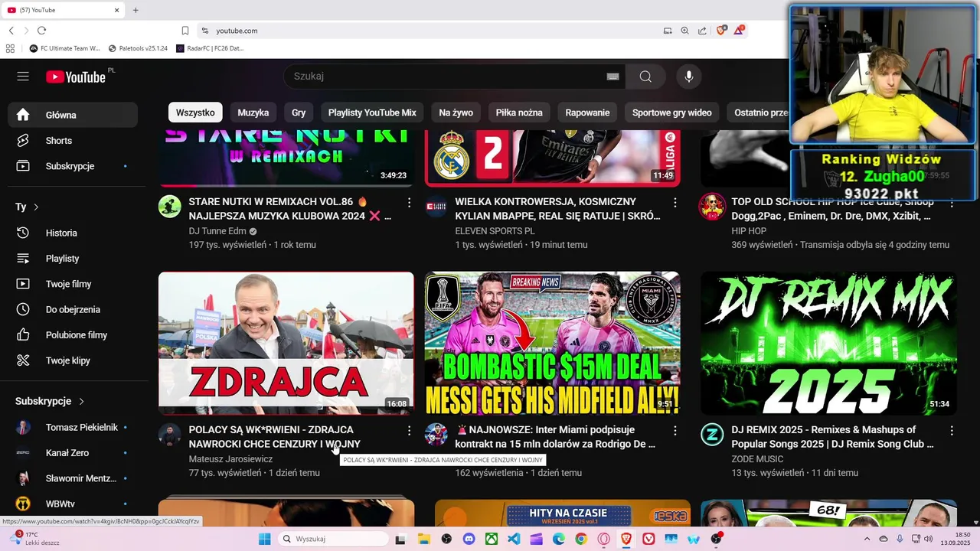Open the ZODE MUSIC channel link

coord(757,459)
